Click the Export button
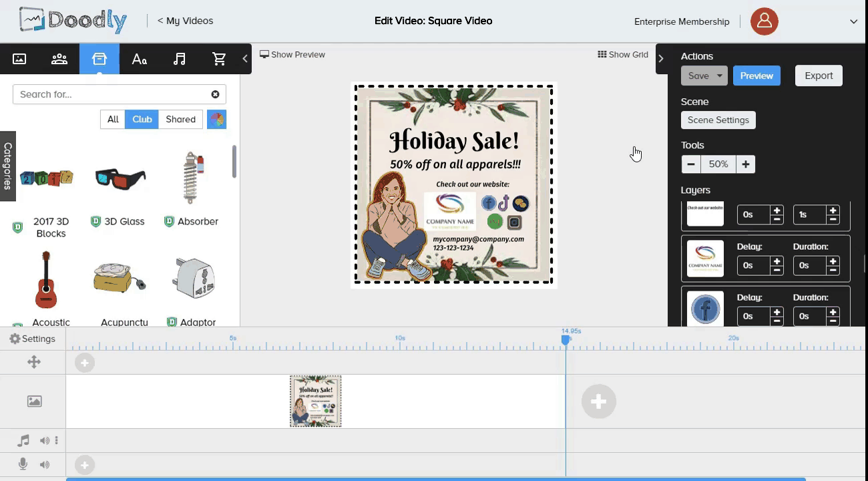This screenshot has height=481, width=868. [819, 75]
